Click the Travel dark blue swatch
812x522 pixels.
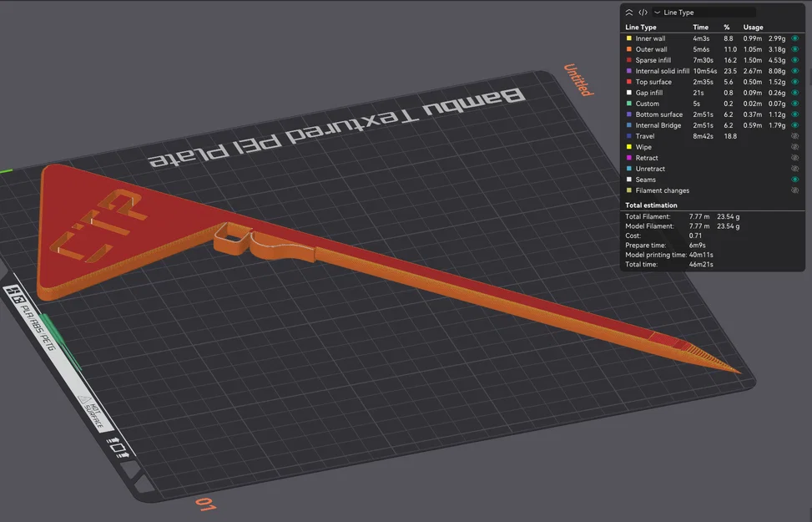point(629,136)
